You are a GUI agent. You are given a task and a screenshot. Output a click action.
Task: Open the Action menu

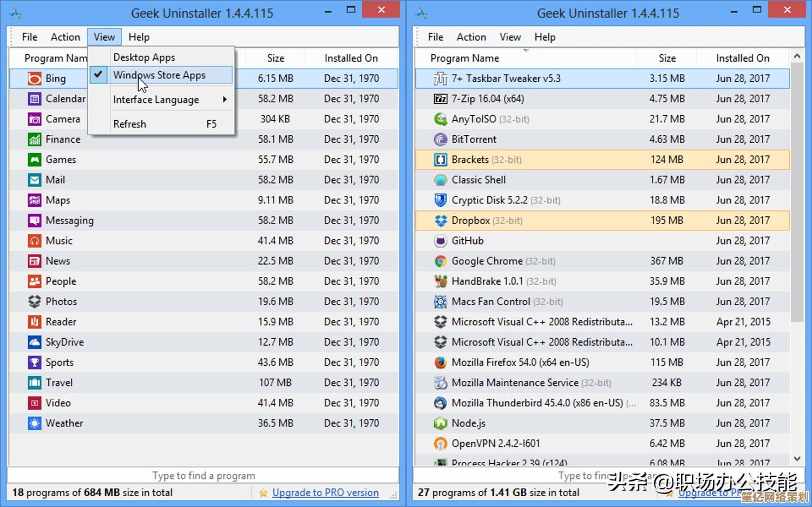pos(65,37)
